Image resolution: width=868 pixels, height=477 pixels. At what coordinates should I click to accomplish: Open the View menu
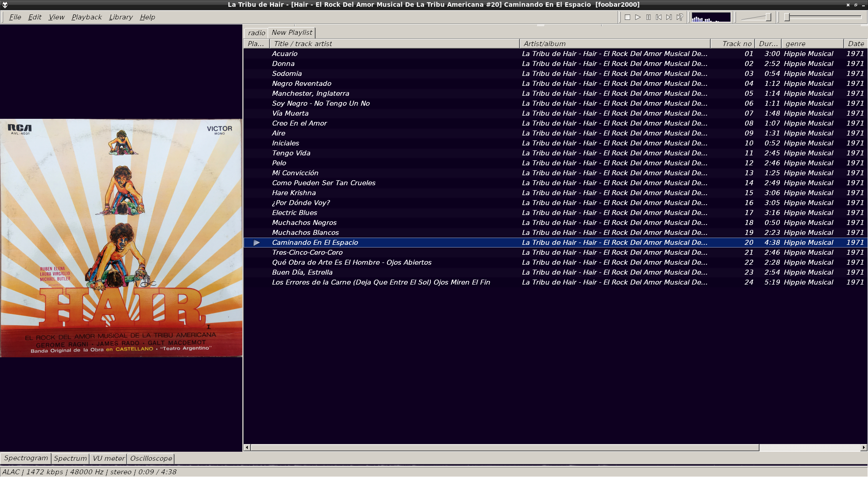pos(57,17)
